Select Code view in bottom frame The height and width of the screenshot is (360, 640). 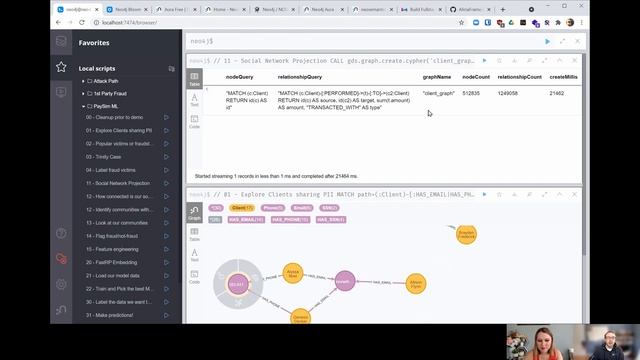click(194, 277)
